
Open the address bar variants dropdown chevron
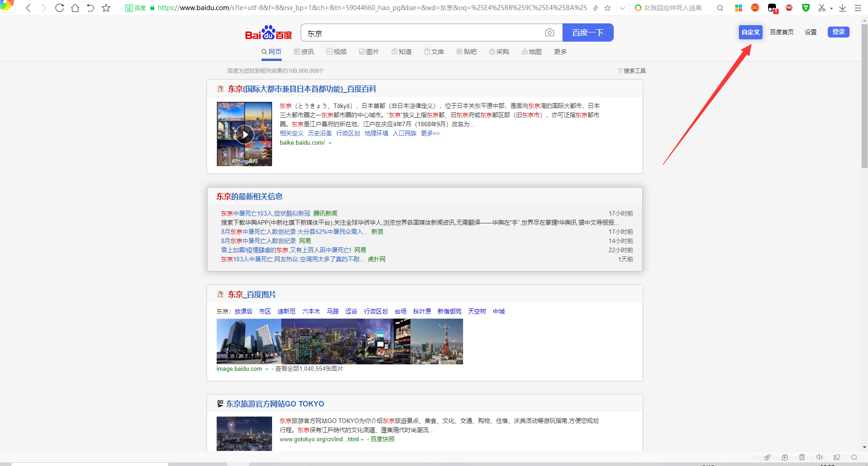coord(622,8)
